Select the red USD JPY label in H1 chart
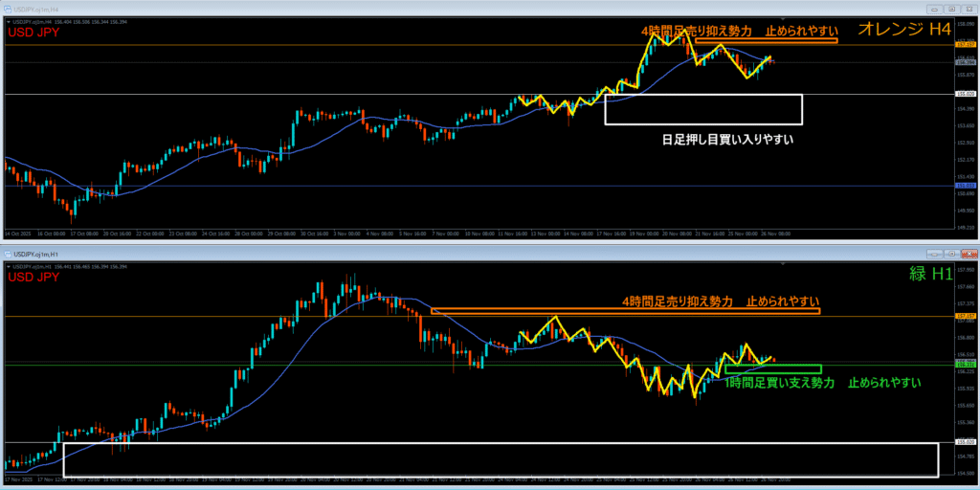The height and width of the screenshot is (490, 980). [x=33, y=277]
